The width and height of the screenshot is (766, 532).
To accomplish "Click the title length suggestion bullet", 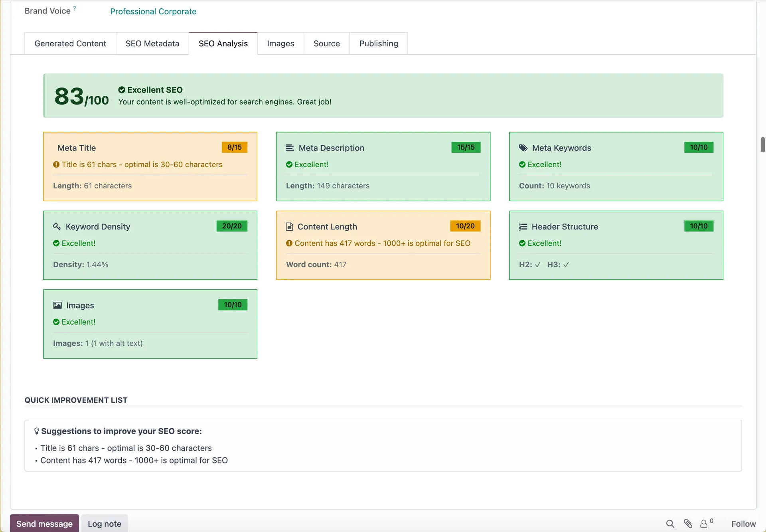I will click(126, 448).
